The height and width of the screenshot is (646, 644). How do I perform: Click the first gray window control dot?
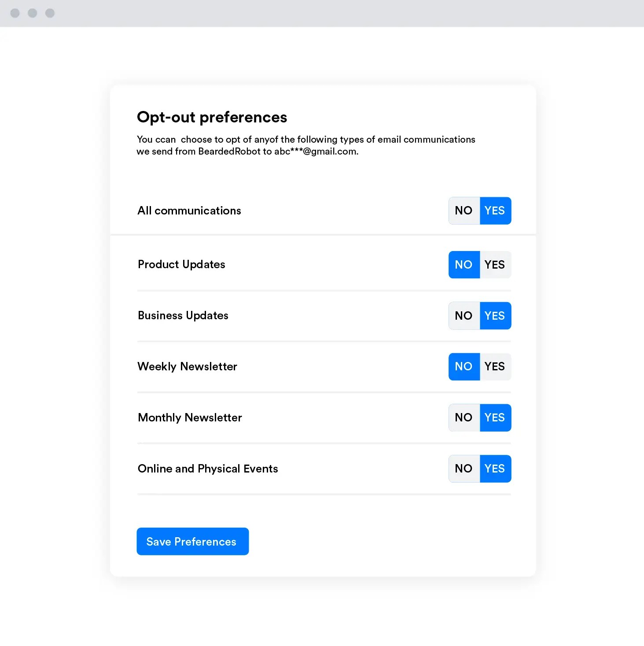(x=15, y=13)
